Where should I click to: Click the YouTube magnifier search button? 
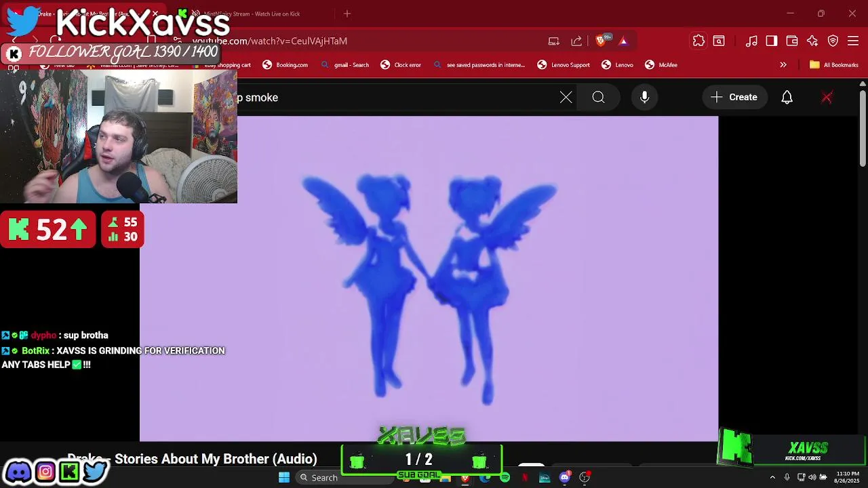pos(598,98)
